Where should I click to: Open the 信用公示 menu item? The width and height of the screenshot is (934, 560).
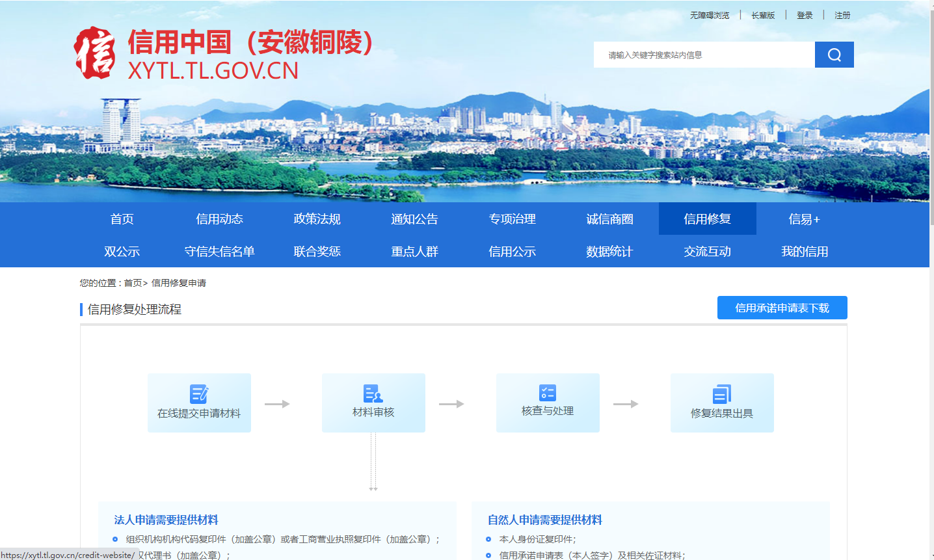point(513,251)
